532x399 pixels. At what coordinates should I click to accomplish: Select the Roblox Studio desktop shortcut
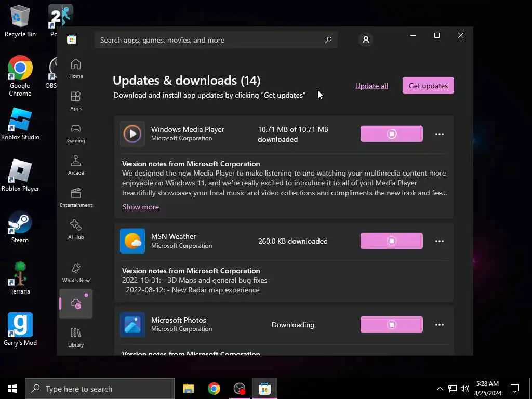click(20, 124)
